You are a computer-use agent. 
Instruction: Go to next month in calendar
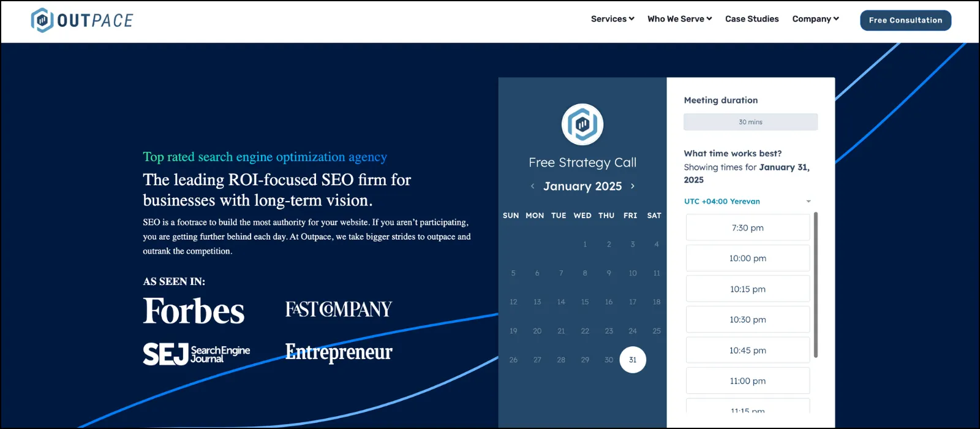[633, 186]
